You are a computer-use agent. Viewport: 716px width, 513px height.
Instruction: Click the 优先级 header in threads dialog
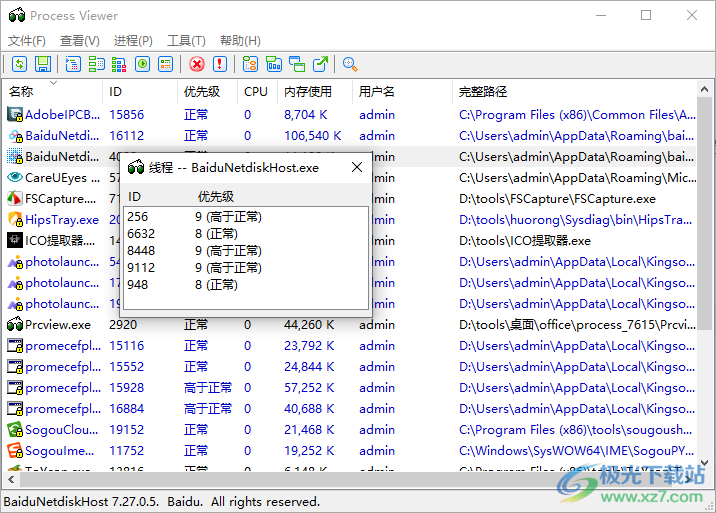(x=216, y=197)
